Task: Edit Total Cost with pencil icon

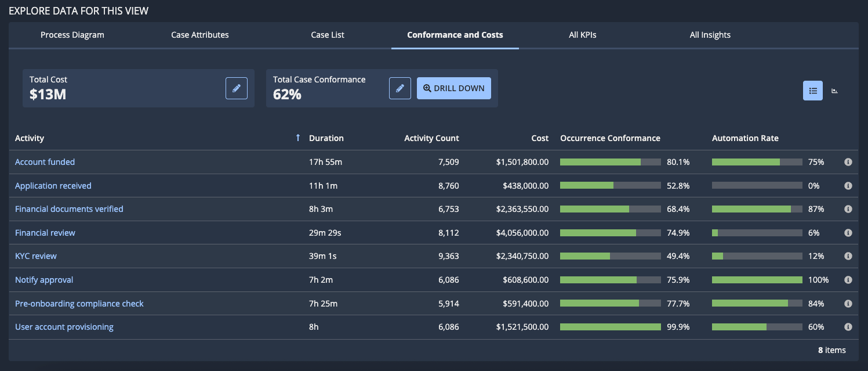Action: (x=237, y=88)
